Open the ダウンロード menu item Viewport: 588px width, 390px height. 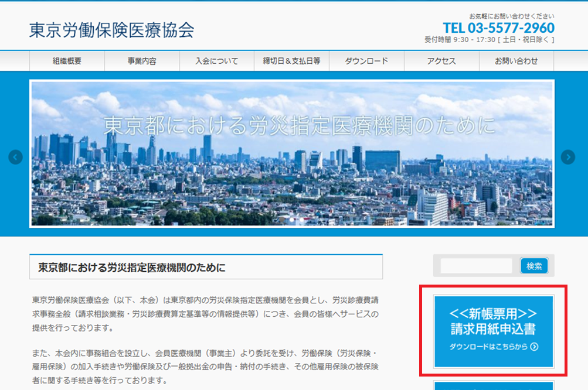click(x=366, y=61)
